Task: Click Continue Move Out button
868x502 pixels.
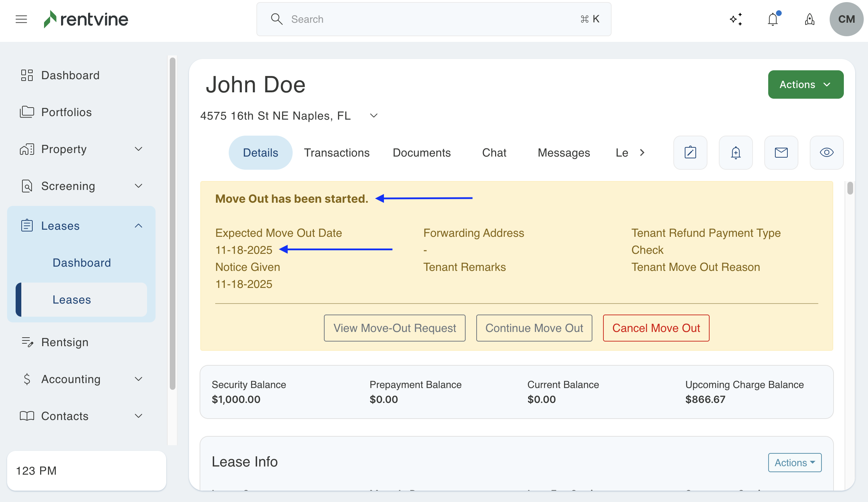Action: point(534,328)
